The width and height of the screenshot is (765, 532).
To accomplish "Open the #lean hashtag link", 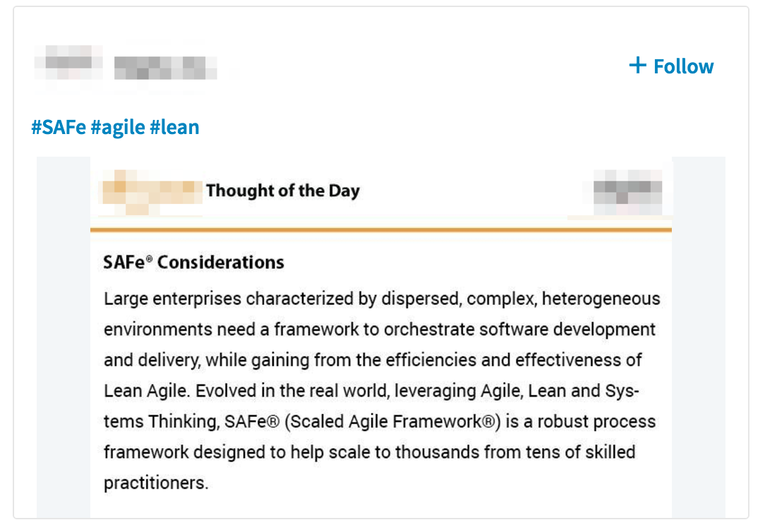I will [174, 128].
